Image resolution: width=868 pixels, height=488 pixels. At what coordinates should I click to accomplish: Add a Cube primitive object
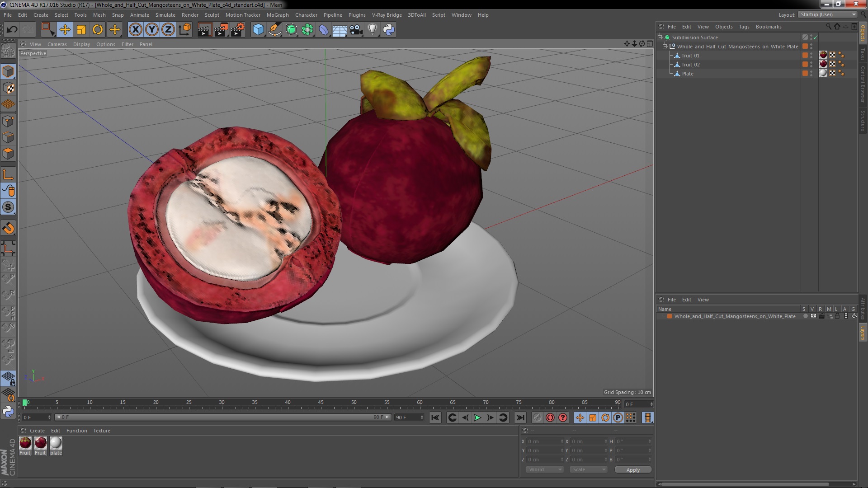(x=258, y=30)
